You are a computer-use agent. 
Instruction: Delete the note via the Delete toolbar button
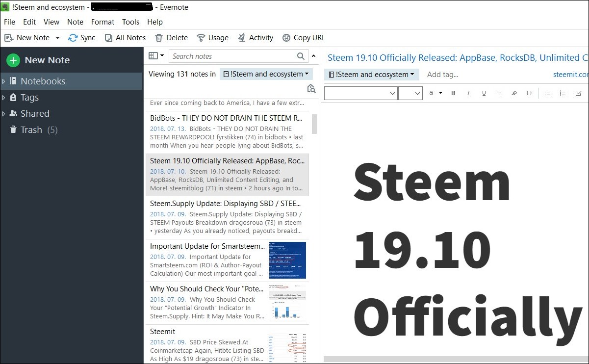pyautogui.click(x=171, y=38)
